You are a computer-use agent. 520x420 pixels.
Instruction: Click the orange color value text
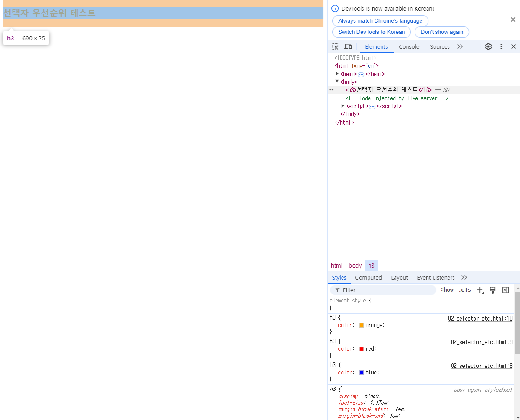(x=374, y=325)
